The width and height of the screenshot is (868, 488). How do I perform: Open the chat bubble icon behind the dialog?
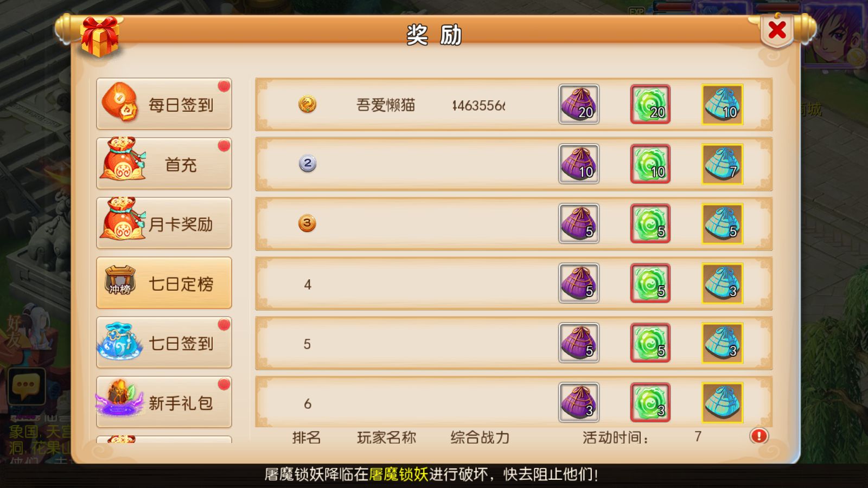pos(27,386)
